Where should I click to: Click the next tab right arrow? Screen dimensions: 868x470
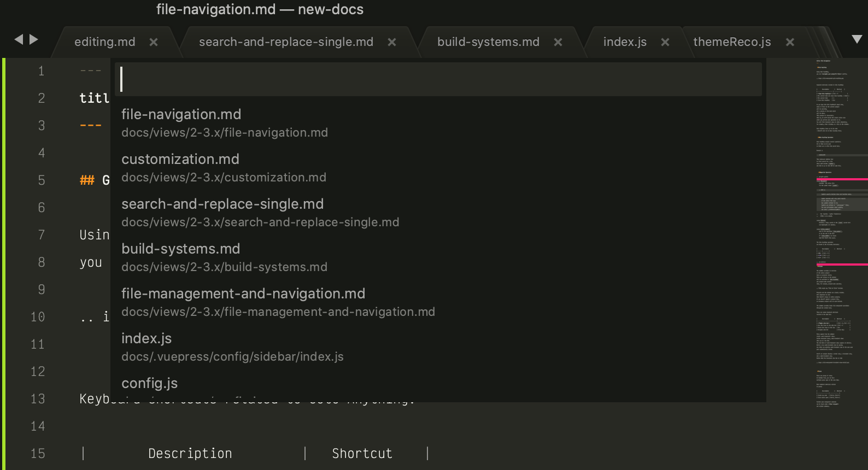(x=34, y=39)
